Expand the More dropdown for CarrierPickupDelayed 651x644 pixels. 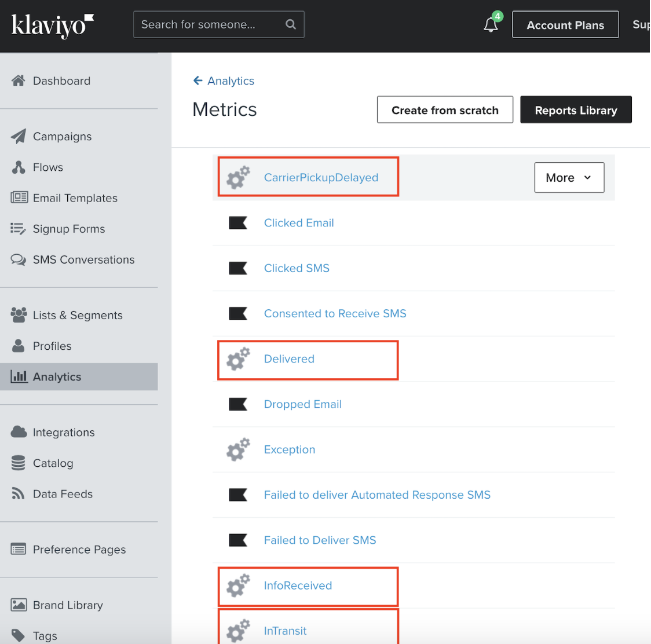point(569,177)
